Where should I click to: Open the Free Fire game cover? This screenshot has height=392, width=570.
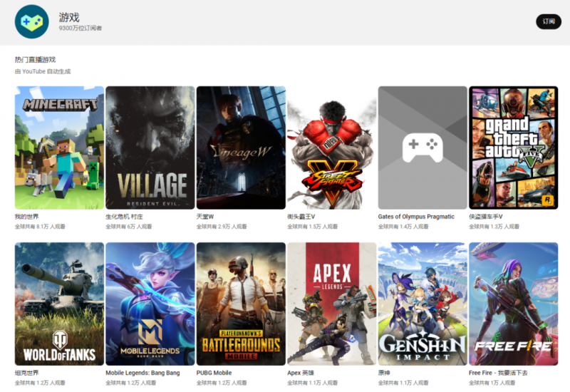(513, 304)
